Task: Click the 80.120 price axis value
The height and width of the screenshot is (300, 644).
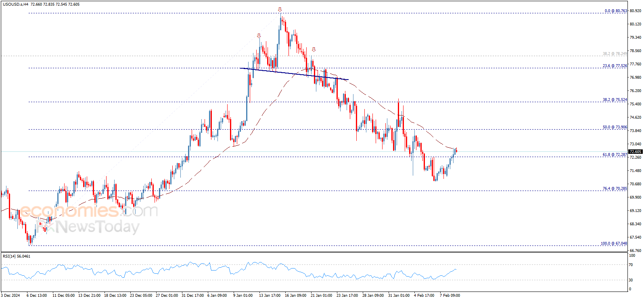Action: coord(636,24)
